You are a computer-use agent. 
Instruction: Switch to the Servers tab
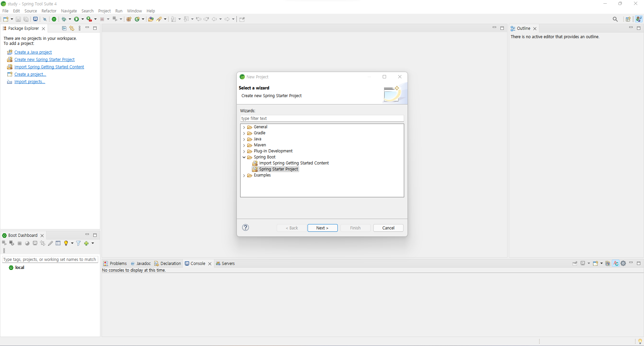pyautogui.click(x=225, y=264)
